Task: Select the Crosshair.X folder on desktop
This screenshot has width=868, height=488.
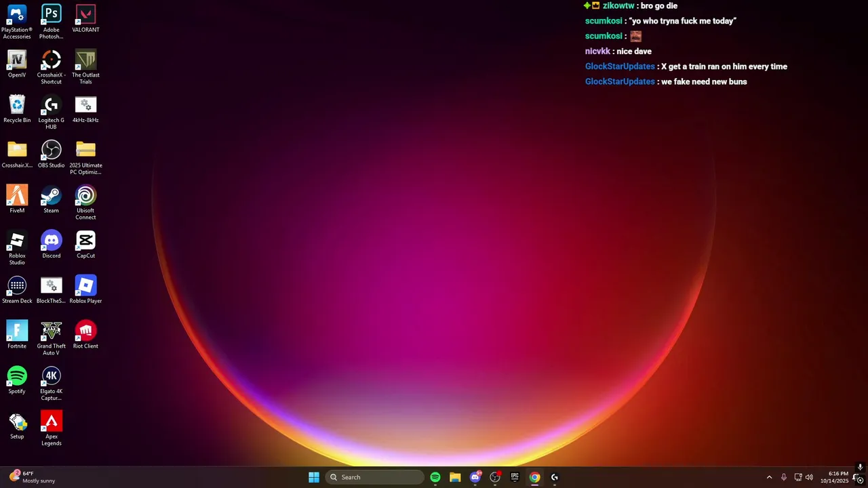Action: pyautogui.click(x=17, y=155)
